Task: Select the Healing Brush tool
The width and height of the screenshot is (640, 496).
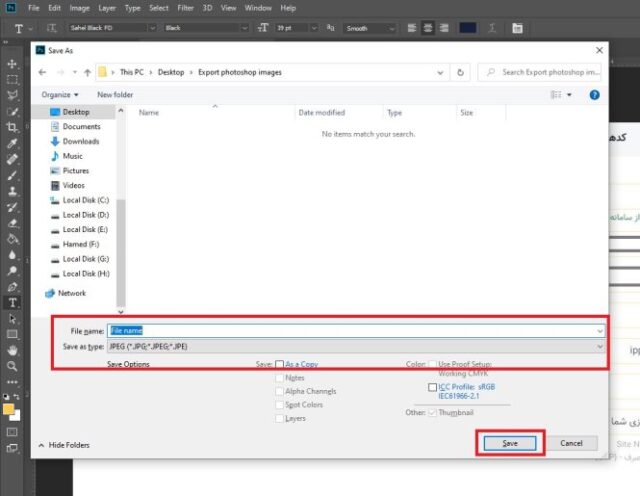Action: [12, 159]
